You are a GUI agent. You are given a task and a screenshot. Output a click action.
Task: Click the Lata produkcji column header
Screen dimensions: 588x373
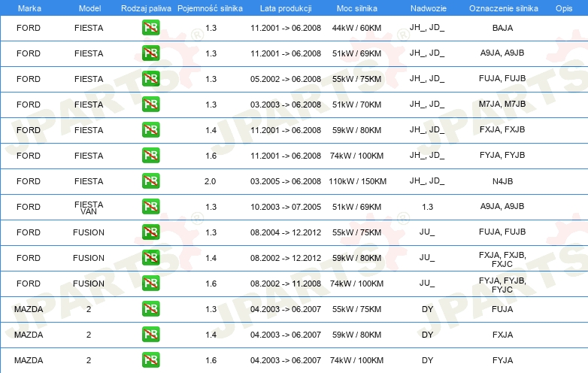click(285, 8)
